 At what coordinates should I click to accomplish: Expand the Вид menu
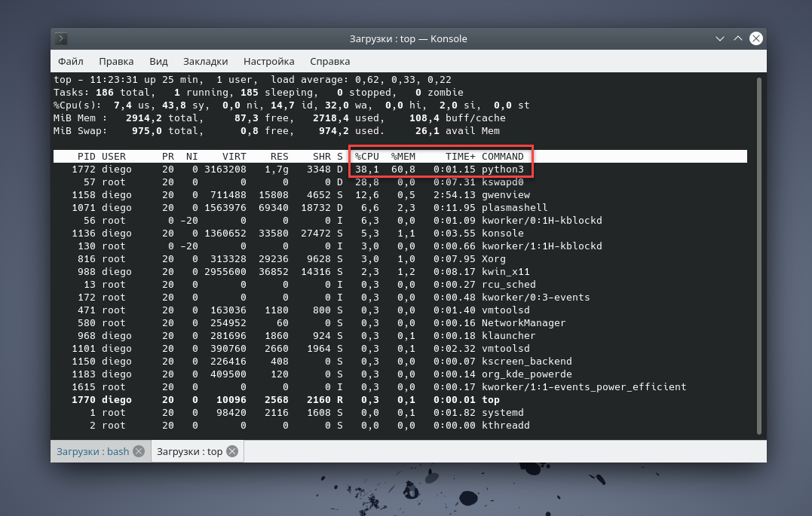(x=158, y=61)
